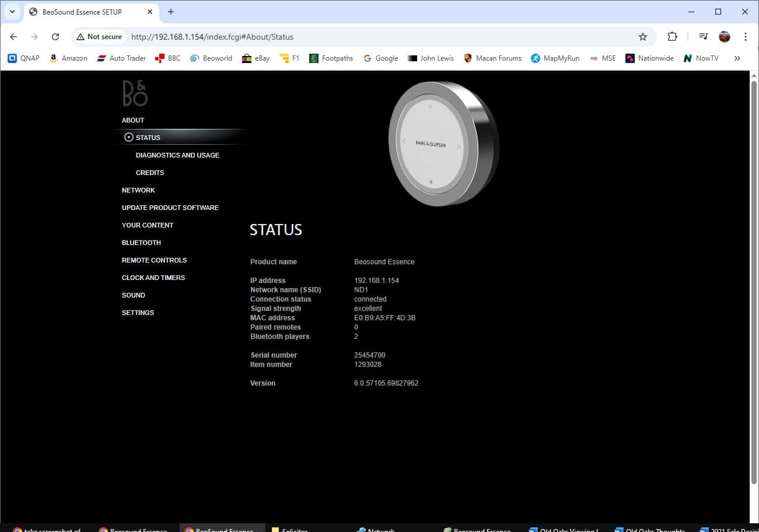Open the eBay bookmark
This screenshot has height=532, width=759.
click(x=256, y=58)
